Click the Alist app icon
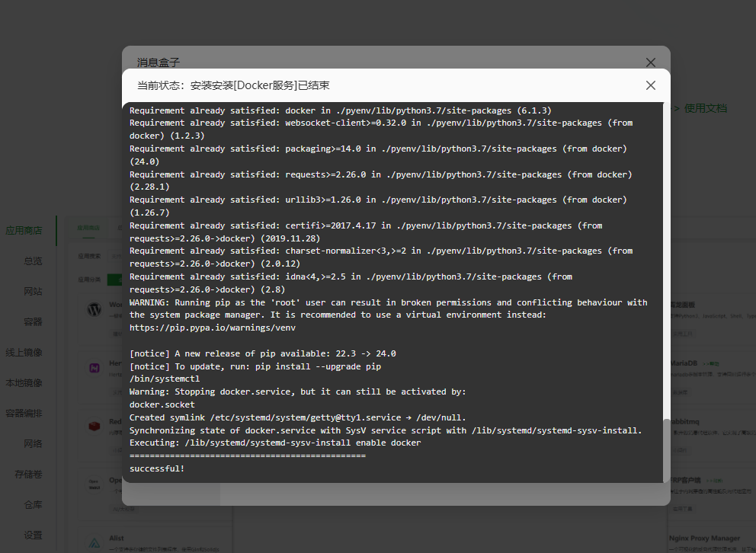 (94, 543)
